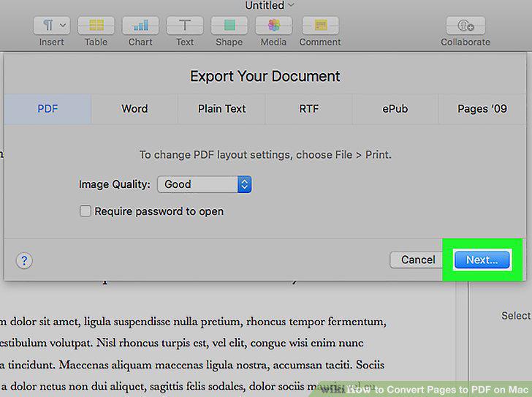Click the 'Image Quality:' label

click(114, 184)
